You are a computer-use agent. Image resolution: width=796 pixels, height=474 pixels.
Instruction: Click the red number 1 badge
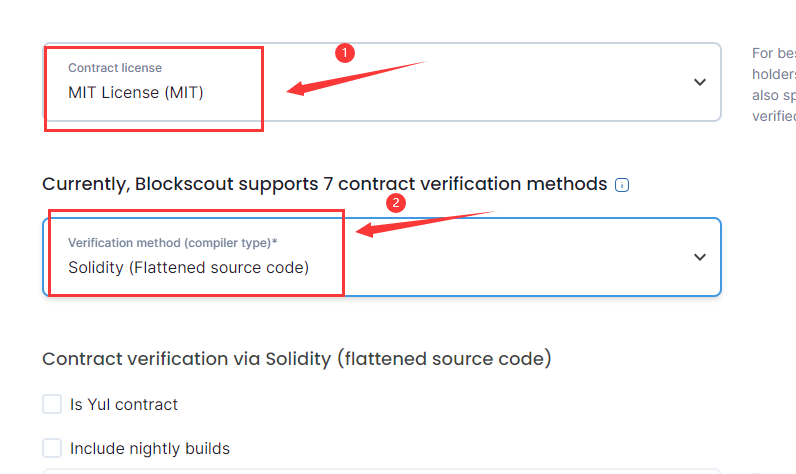tap(345, 53)
